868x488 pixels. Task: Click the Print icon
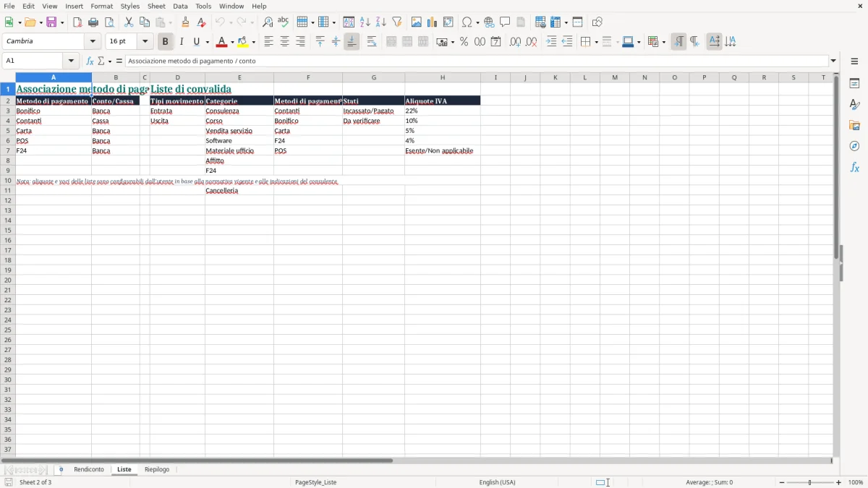[x=93, y=22]
